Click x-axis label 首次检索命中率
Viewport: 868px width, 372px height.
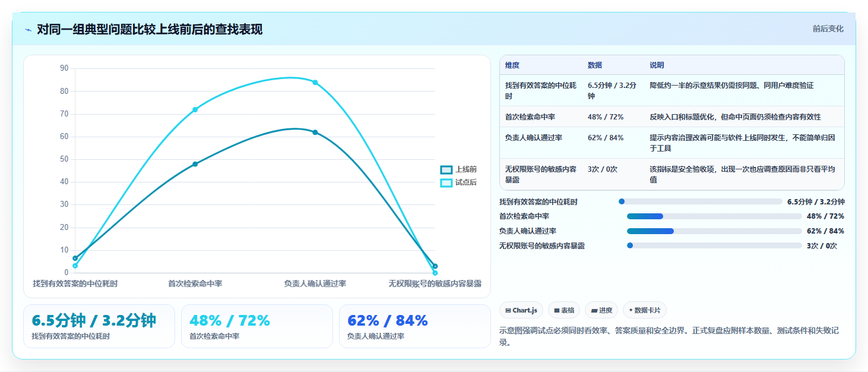[x=195, y=284]
